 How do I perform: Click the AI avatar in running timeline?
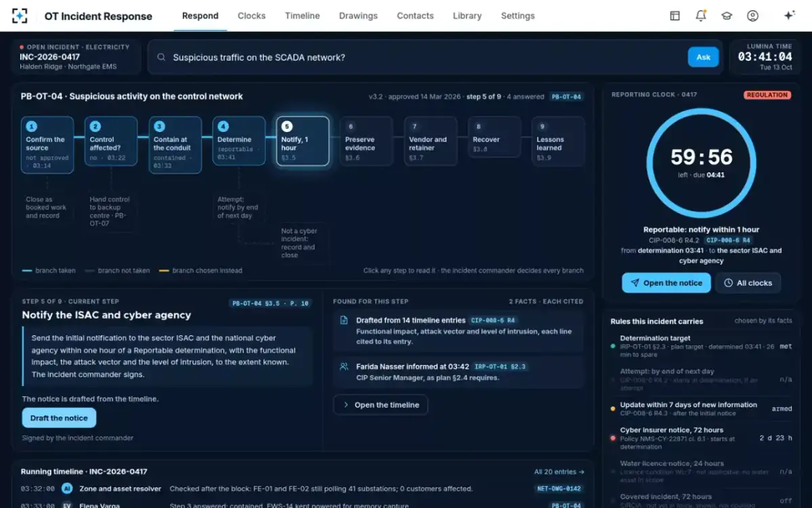(67, 488)
